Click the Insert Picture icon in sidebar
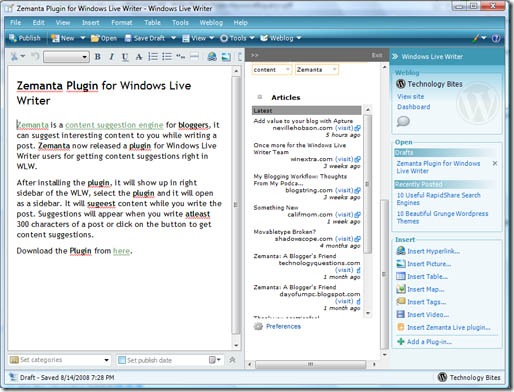 pos(400,264)
